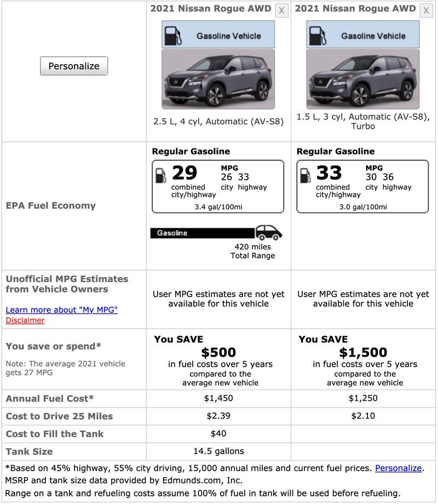Image resolution: width=438 pixels, height=504 pixels.
Task: Click the second 2021 Nissan Rogue AWD heading
Action: [355, 8]
